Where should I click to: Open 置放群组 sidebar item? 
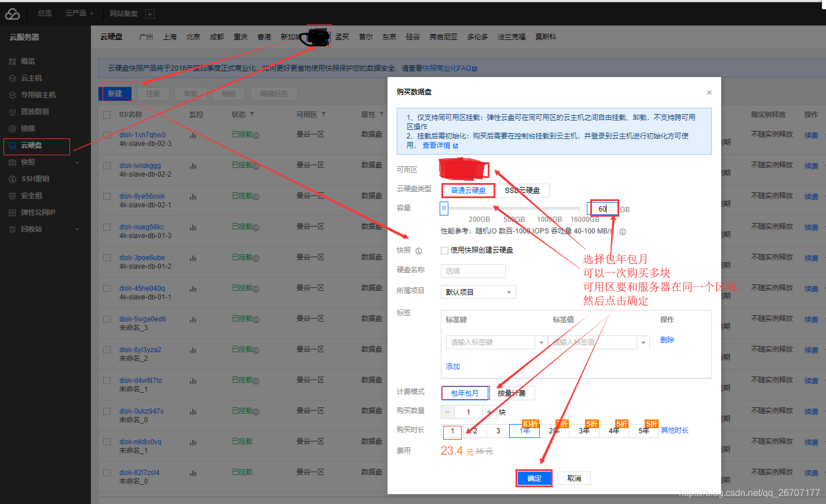click(35, 111)
